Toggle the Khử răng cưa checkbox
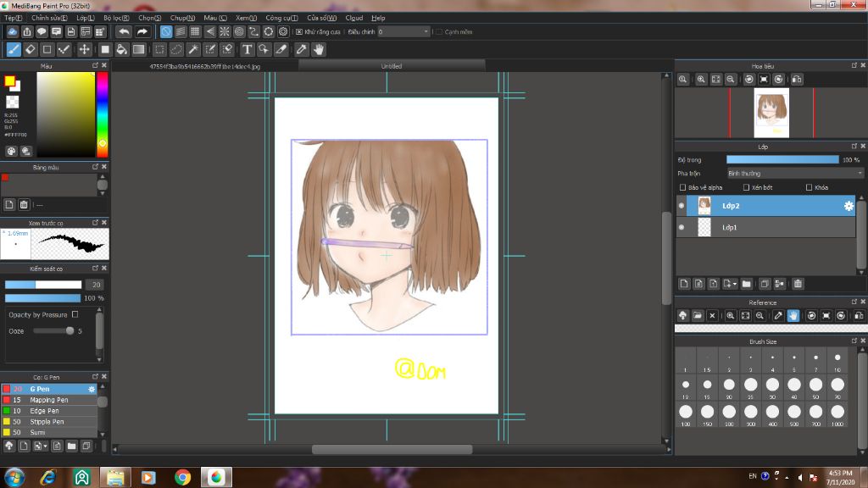868x488 pixels. pos(299,32)
